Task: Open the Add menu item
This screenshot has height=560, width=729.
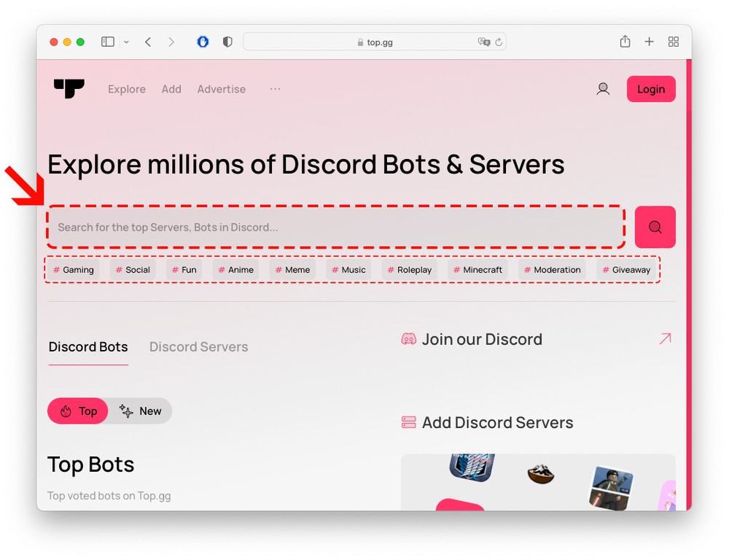Action: pos(171,89)
